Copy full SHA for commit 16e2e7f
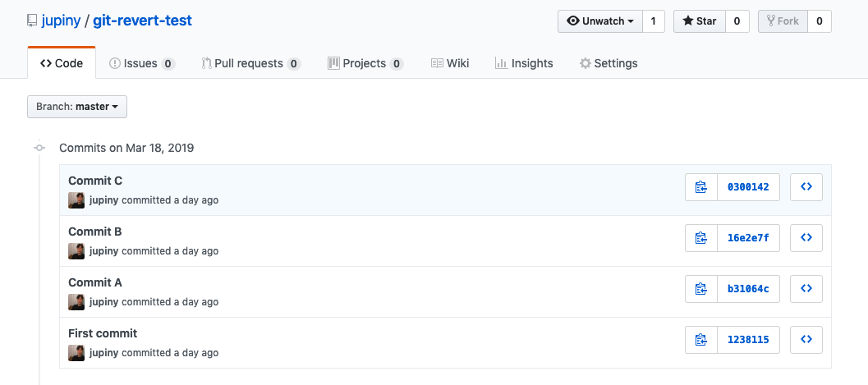The image size is (868, 385). [x=701, y=238]
